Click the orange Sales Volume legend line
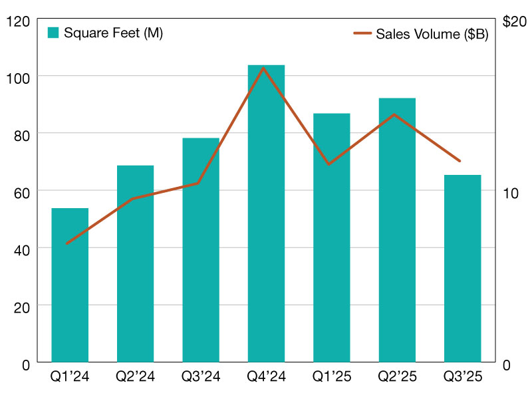The image size is (532, 399). (x=362, y=33)
